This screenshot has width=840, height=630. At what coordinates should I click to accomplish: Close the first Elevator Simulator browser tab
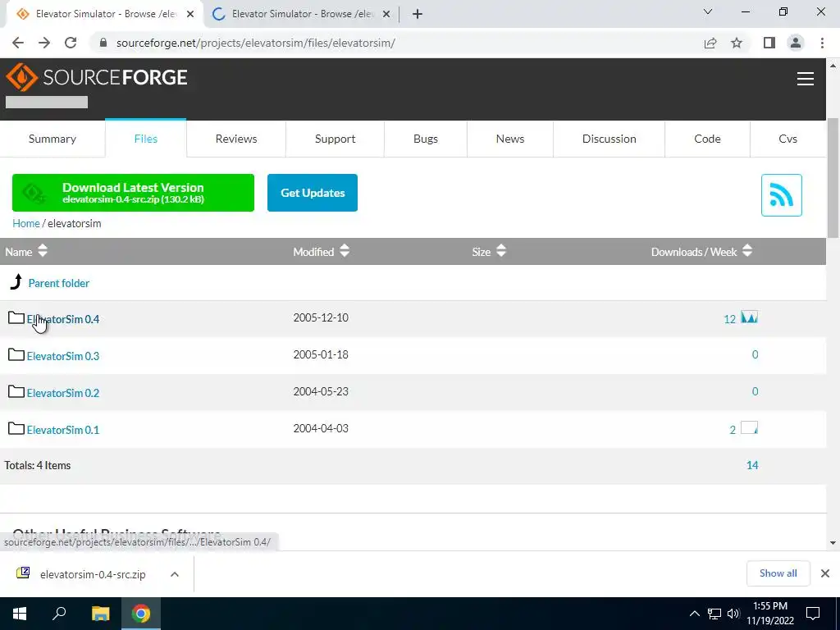coord(190,15)
